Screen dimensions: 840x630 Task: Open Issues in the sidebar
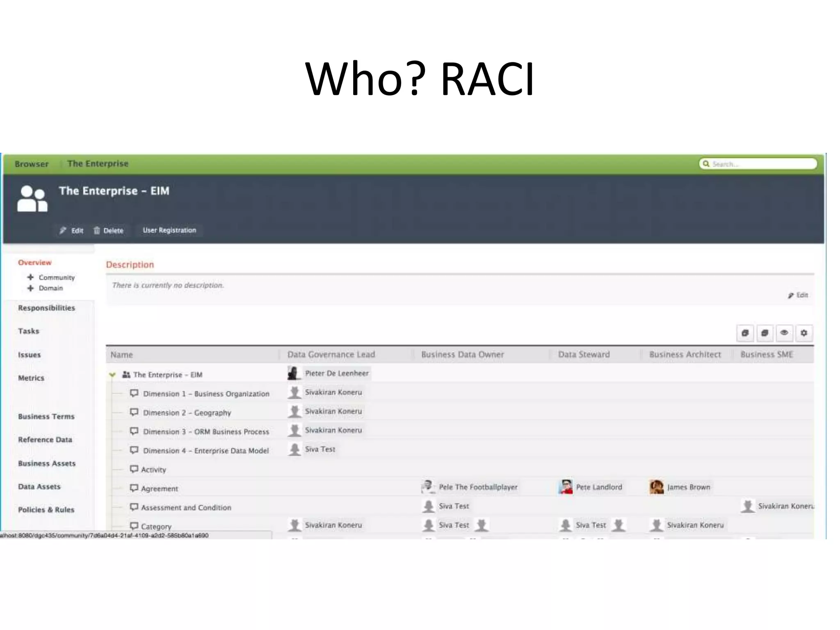pos(29,355)
